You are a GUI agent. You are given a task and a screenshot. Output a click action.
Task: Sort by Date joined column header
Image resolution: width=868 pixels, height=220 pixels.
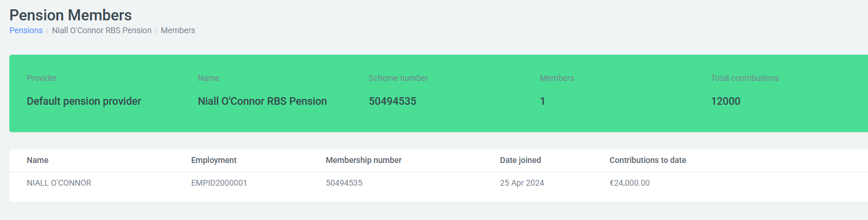(x=520, y=160)
